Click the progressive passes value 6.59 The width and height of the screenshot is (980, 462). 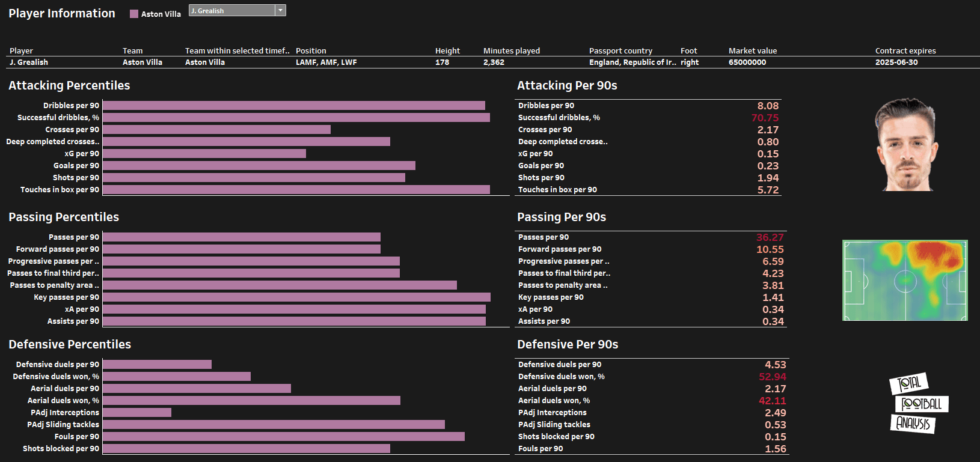773,261
